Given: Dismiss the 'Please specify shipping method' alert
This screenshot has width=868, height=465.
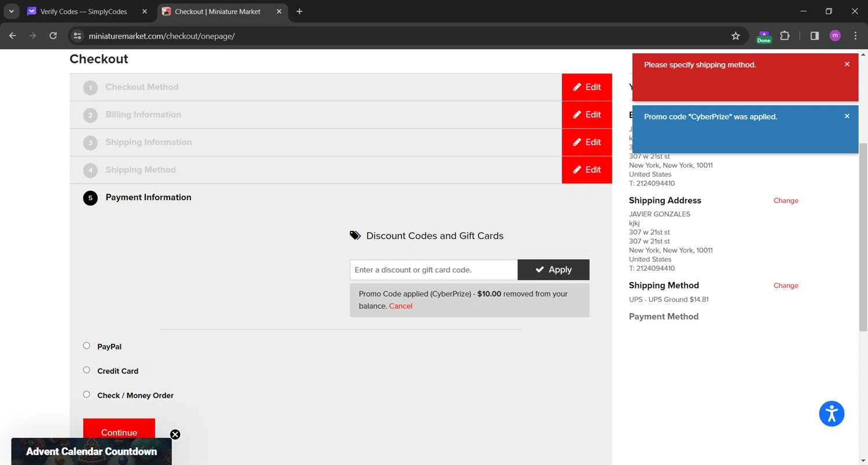Looking at the screenshot, I should [847, 64].
